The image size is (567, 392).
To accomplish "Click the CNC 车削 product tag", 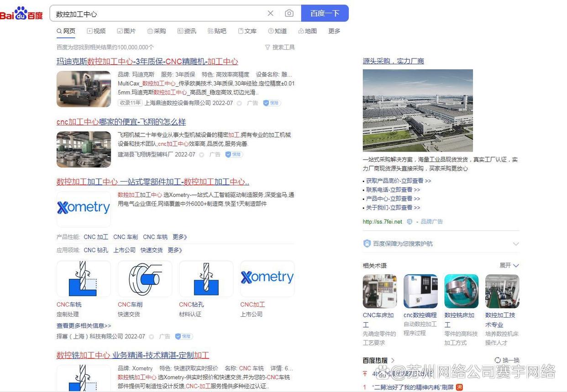I will 126,237.
